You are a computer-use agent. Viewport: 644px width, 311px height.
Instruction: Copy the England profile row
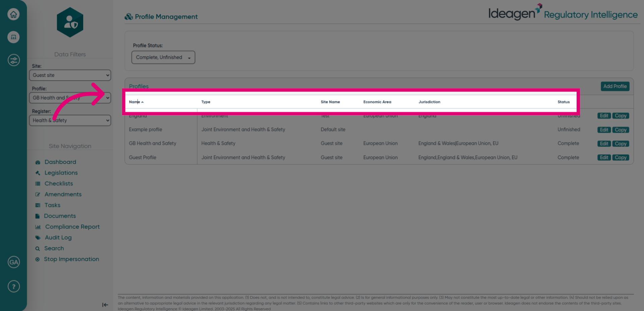tap(620, 116)
